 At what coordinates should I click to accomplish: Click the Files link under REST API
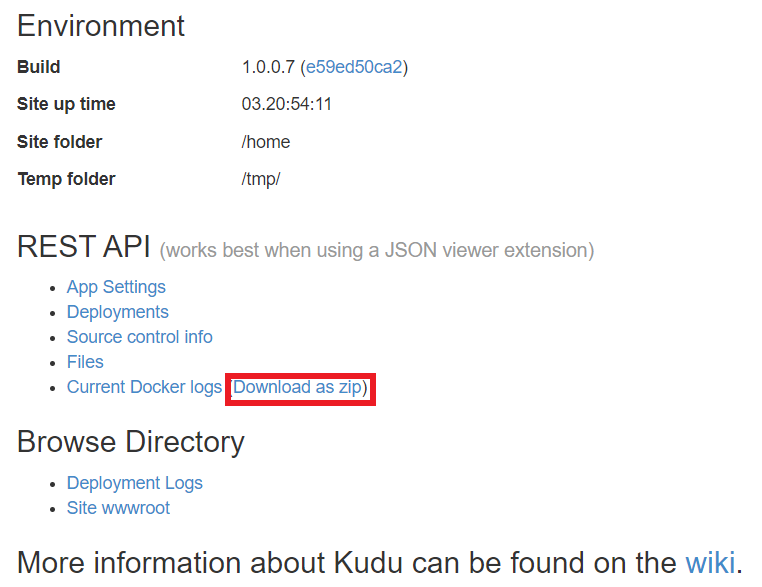pos(85,362)
